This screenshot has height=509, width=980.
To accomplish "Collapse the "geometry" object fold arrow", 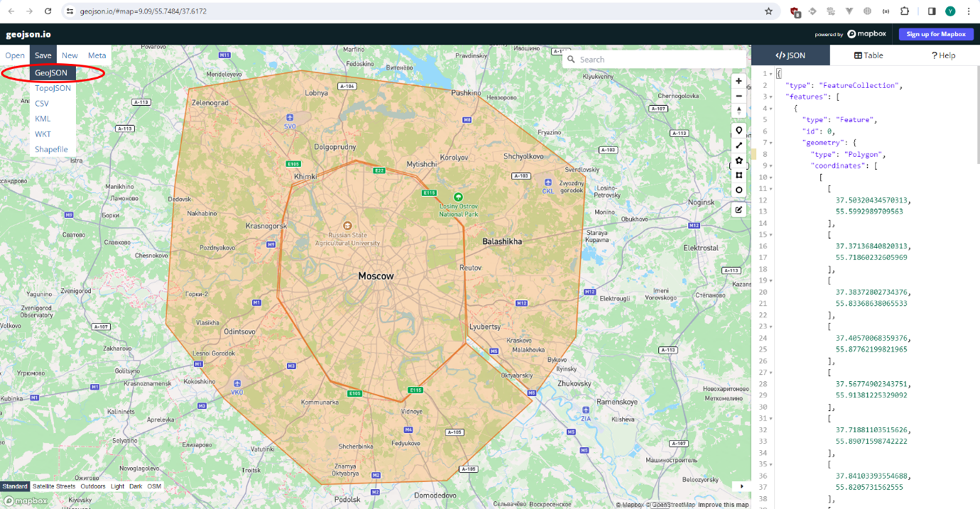I will coord(771,143).
